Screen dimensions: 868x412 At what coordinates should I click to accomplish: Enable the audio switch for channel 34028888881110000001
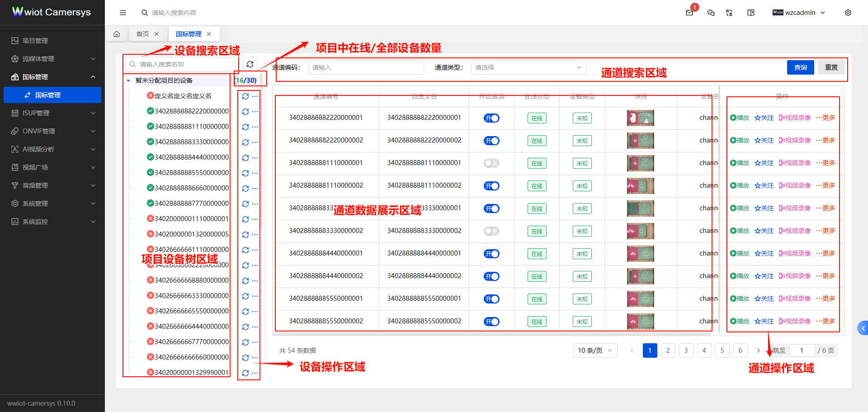coord(491,163)
